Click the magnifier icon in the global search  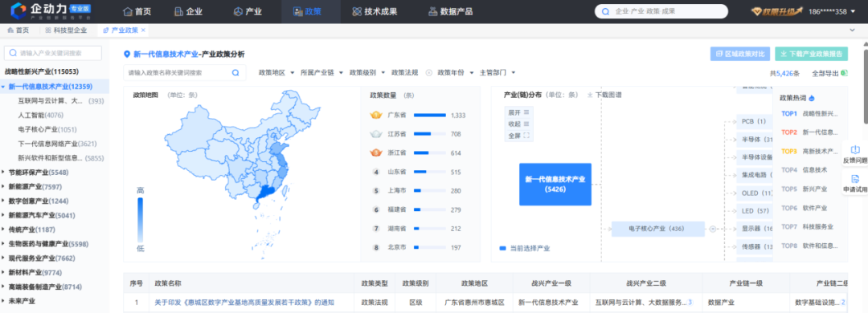(x=606, y=11)
